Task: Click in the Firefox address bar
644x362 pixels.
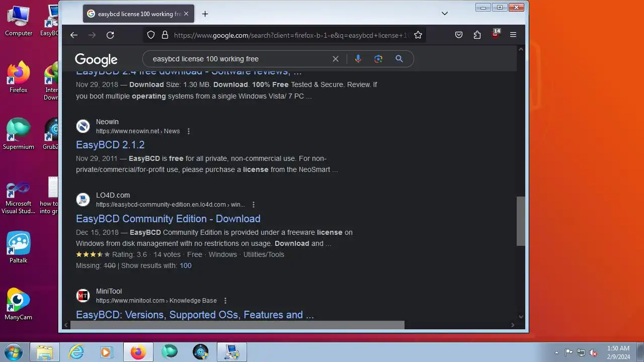Action: coord(291,35)
